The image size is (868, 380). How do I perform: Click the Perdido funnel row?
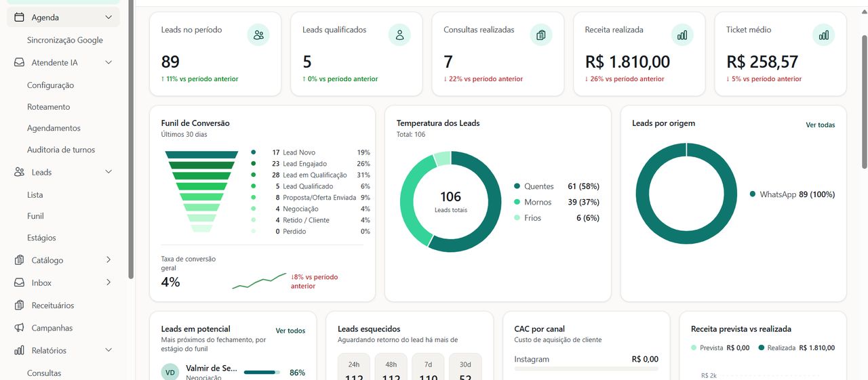[x=310, y=232]
